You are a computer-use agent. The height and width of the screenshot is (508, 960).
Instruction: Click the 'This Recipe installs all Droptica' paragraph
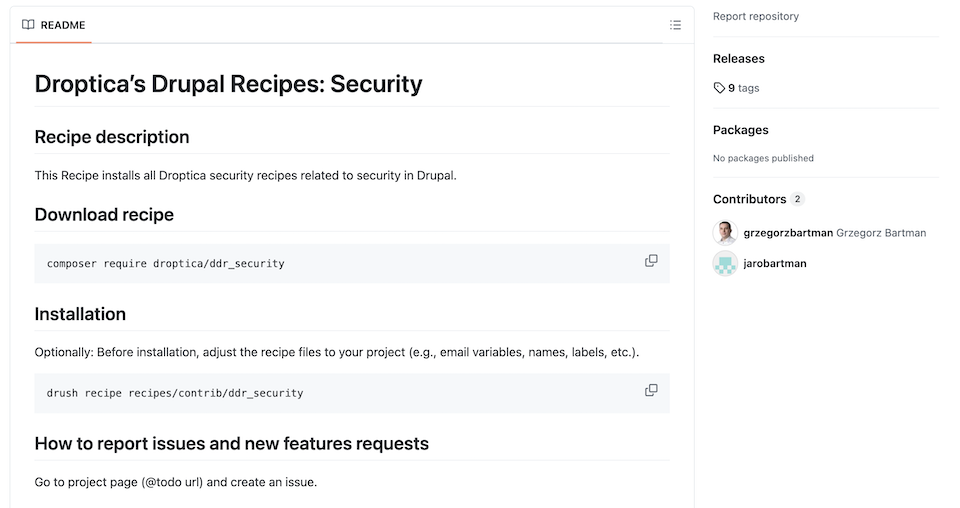[x=246, y=176]
